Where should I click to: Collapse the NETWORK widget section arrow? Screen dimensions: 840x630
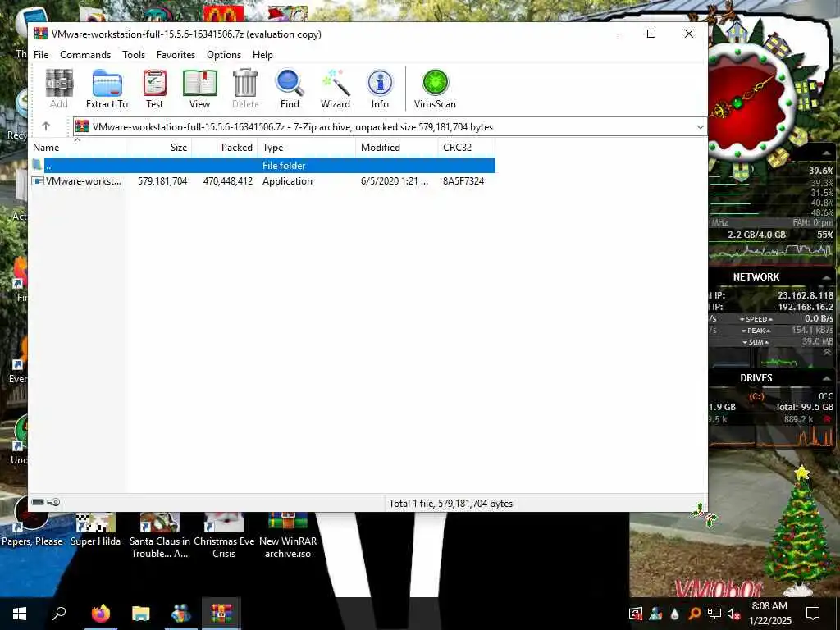(826, 277)
